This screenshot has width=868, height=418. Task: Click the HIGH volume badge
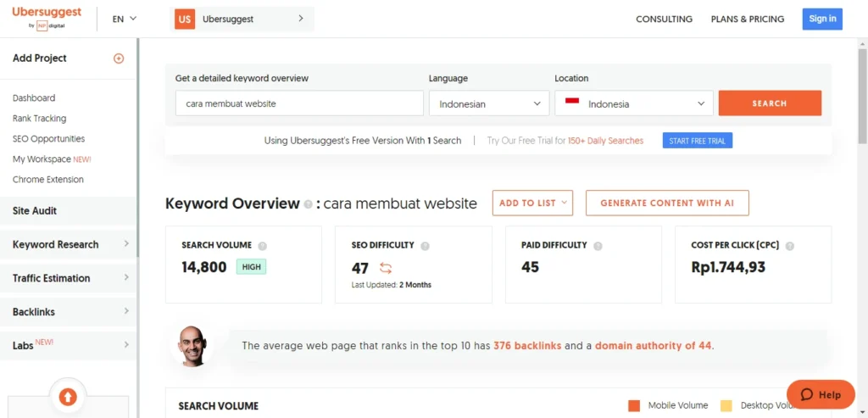click(251, 267)
